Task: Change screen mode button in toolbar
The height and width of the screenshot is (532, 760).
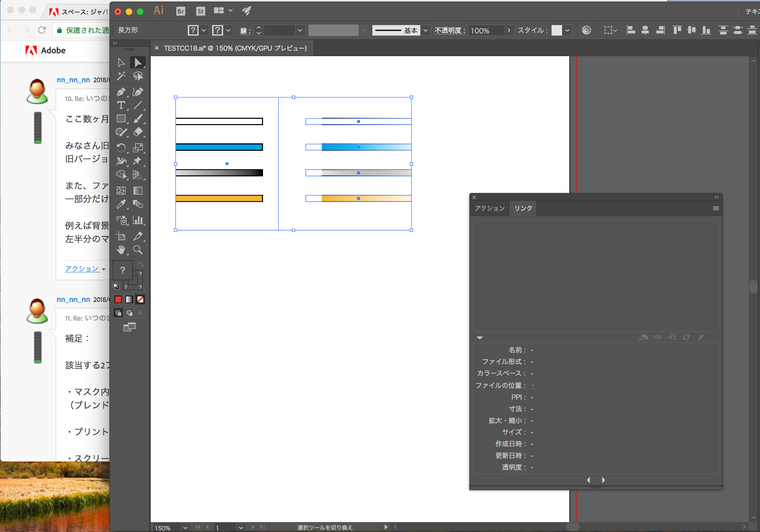Action: coord(130,327)
